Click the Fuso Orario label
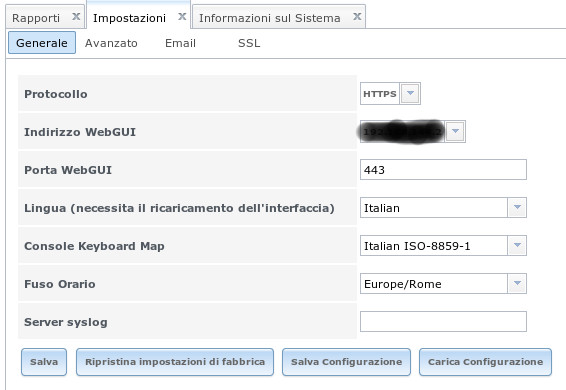The height and width of the screenshot is (390, 566). pos(60,284)
